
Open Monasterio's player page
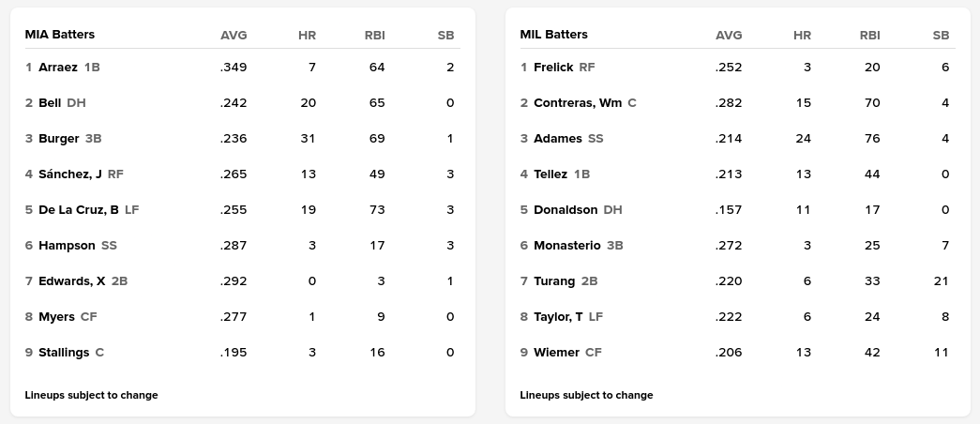coord(567,246)
